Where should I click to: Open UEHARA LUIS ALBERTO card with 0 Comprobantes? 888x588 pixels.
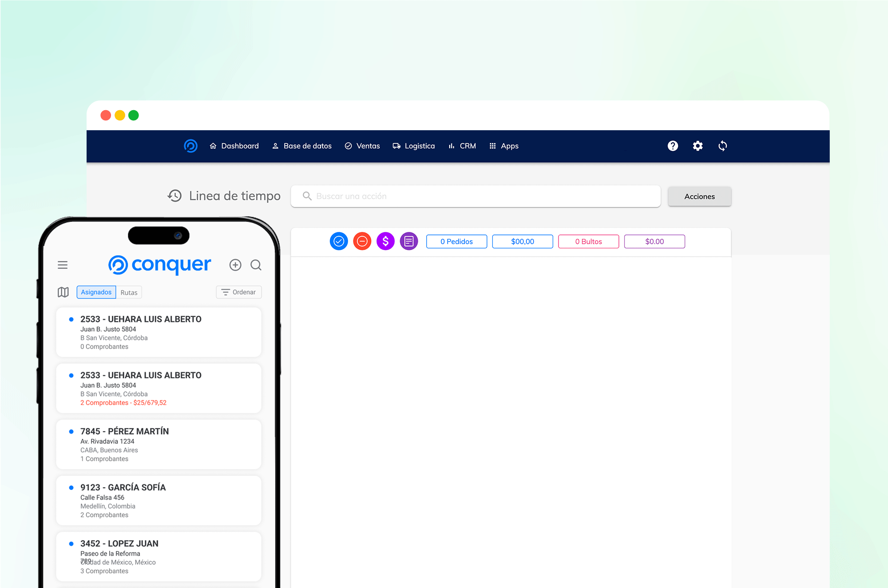click(159, 332)
